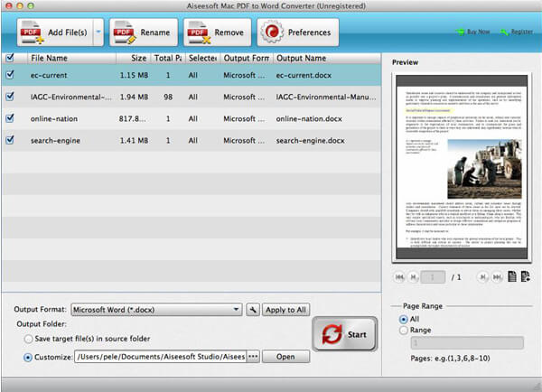Click the Register link

pyautogui.click(x=517, y=32)
